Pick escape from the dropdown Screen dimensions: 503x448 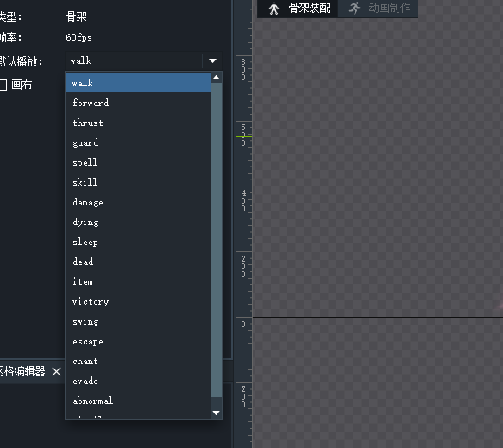pyautogui.click(x=138, y=342)
